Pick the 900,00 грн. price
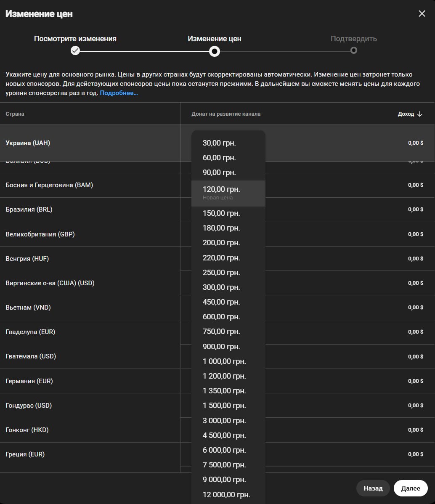This screenshot has width=435, height=504. [x=228, y=347]
